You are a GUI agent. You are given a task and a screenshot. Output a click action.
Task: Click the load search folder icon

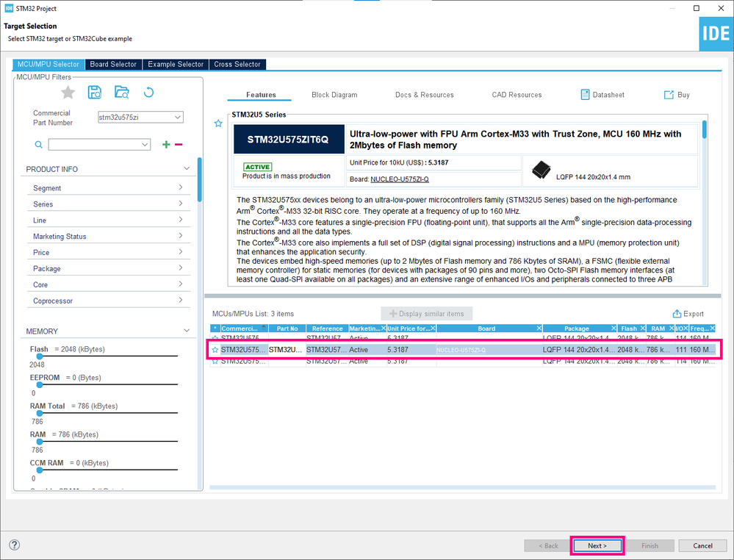click(122, 93)
